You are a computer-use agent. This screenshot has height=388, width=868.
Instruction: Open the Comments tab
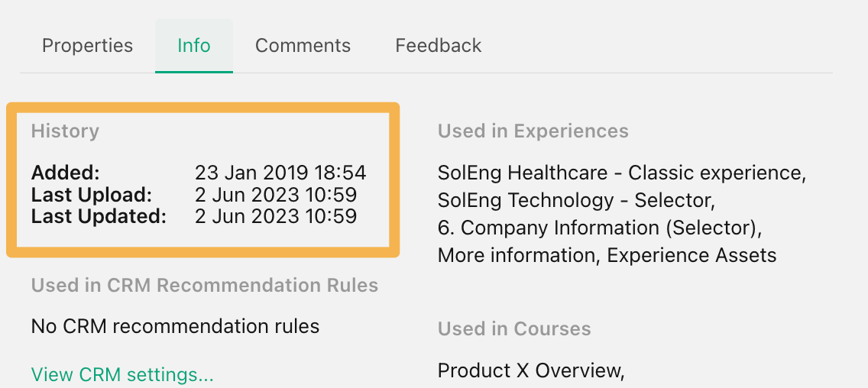point(303,45)
